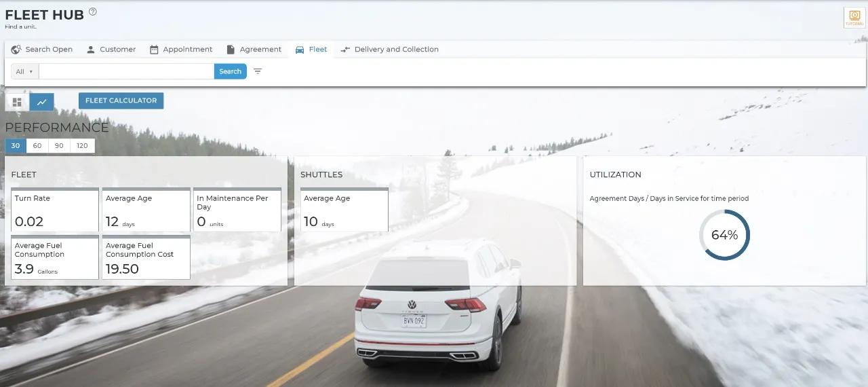Image resolution: width=868 pixels, height=387 pixels.
Task: Click the UTILIZATION panel heading
Action: tap(615, 174)
